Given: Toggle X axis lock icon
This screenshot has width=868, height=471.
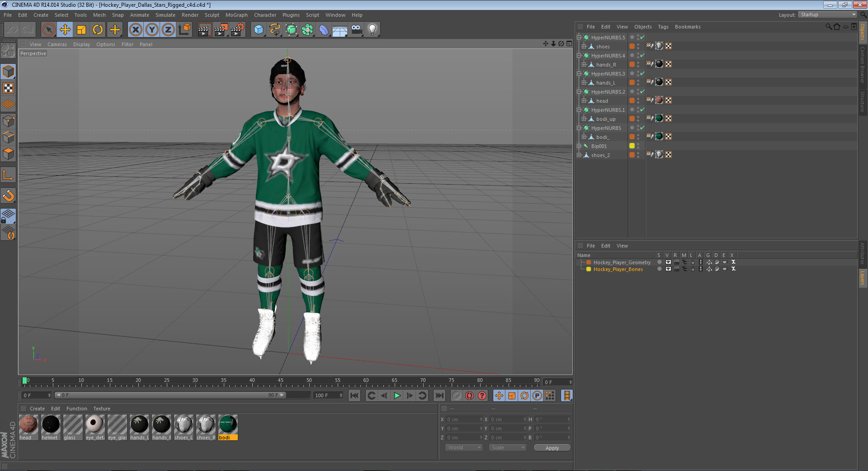Looking at the screenshot, I should click(136, 30).
